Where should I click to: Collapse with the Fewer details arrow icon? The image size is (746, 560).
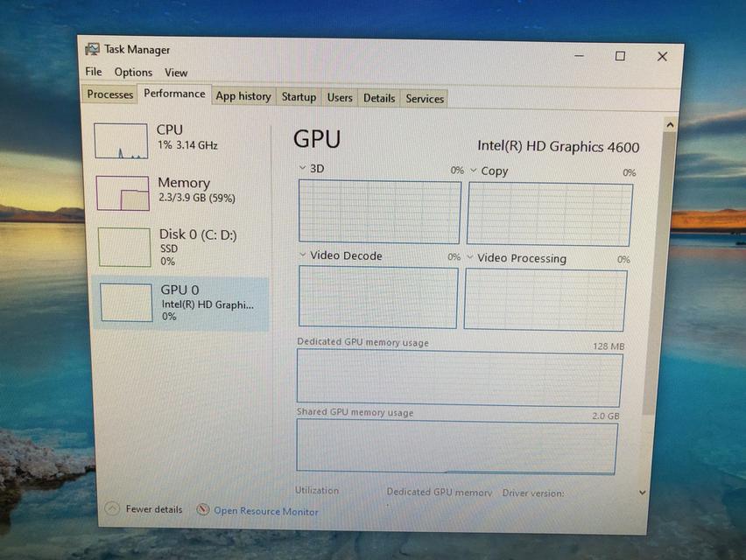(112, 508)
